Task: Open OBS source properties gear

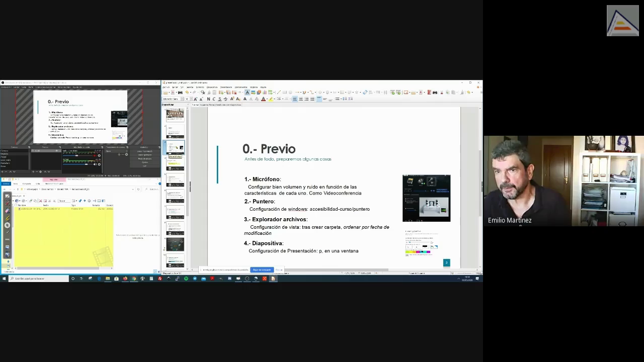Action: [41, 171]
